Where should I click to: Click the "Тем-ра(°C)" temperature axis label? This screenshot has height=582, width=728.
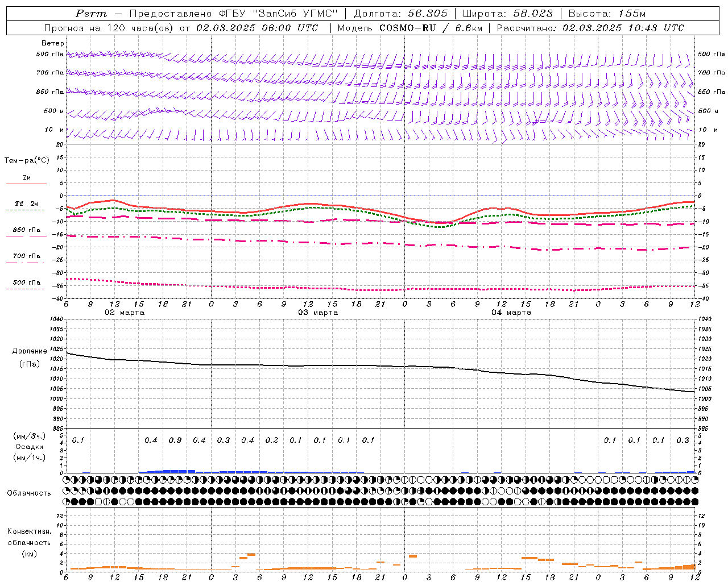click(x=27, y=161)
